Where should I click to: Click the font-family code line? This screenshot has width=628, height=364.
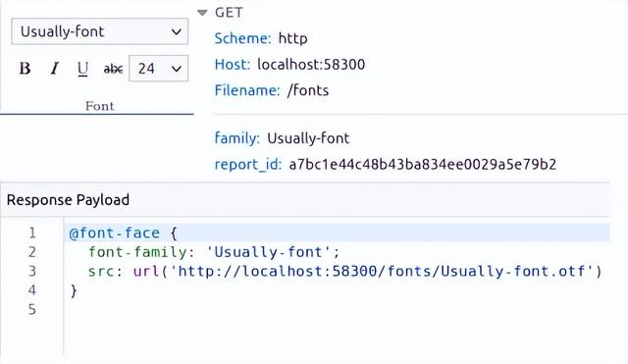pos(214,252)
